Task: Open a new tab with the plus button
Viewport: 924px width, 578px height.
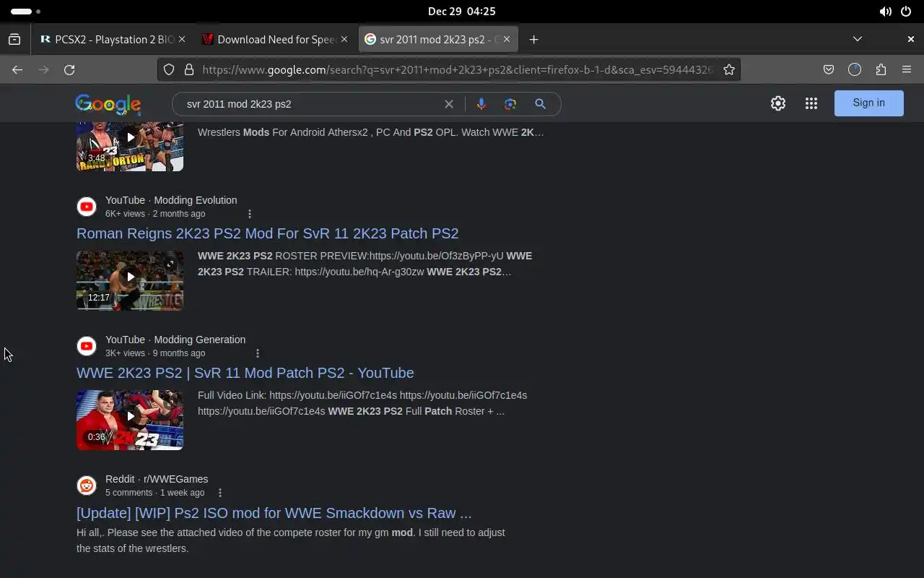Action: [533, 39]
